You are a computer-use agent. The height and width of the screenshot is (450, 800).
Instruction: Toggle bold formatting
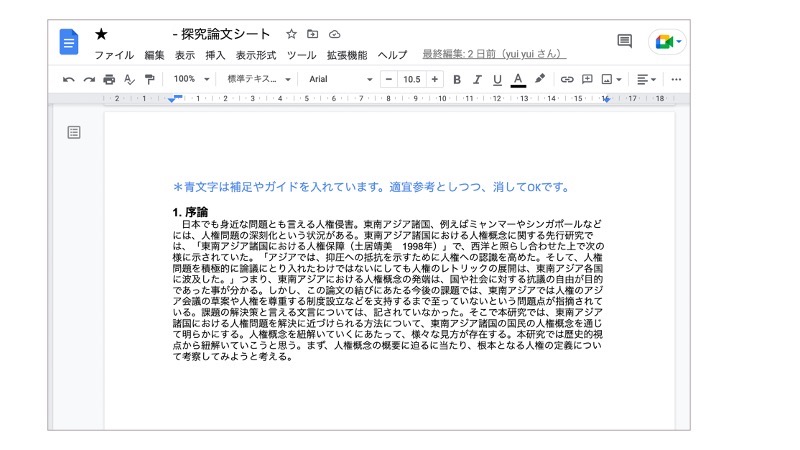click(457, 79)
